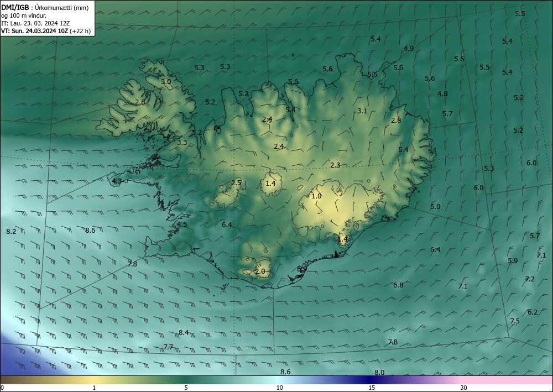This screenshot has width=553, height=392.
Task: Click the 6.2 map value
Action: click(533, 312)
